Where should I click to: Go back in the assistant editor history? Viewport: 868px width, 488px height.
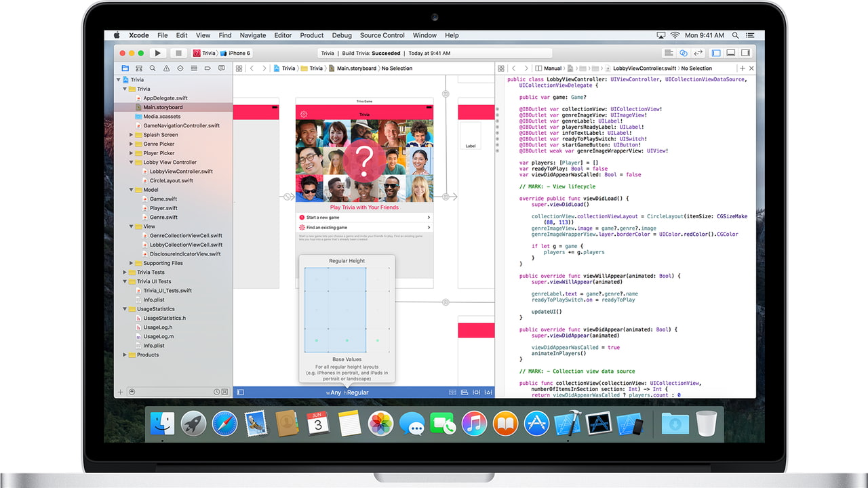point(513,68)
